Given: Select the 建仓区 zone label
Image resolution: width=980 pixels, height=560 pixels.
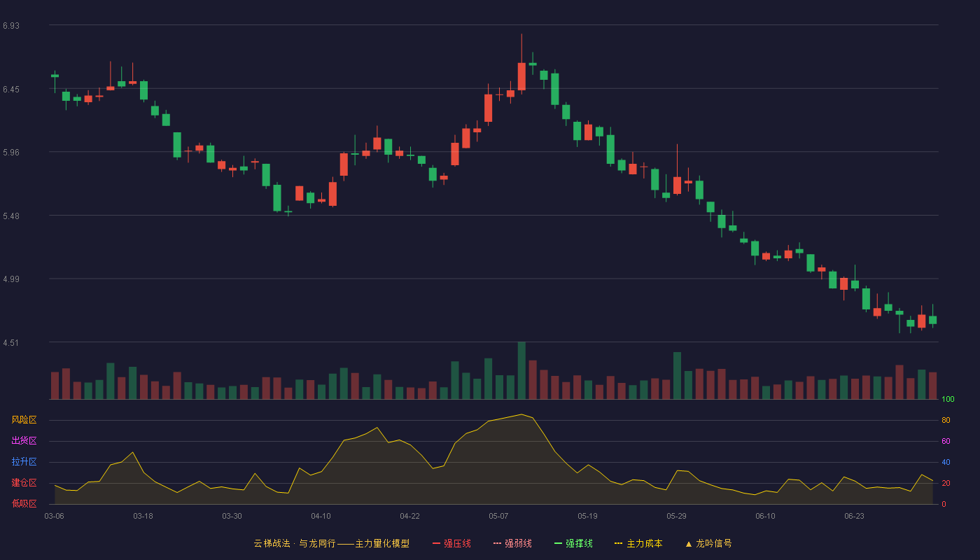Looking at the screenshot, I should (x=24, y=483).
